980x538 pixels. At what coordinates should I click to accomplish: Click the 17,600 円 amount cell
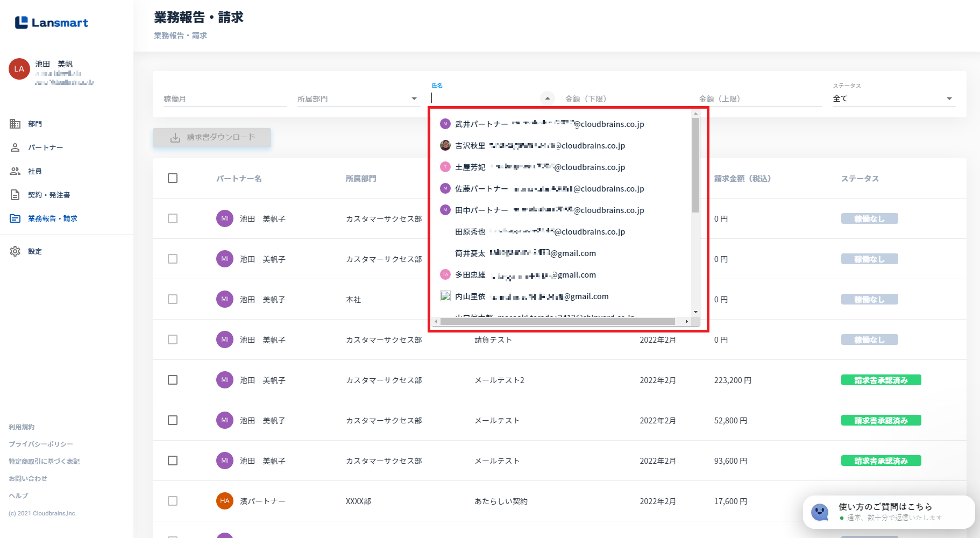pyautogui.click(x=730, y=501)
